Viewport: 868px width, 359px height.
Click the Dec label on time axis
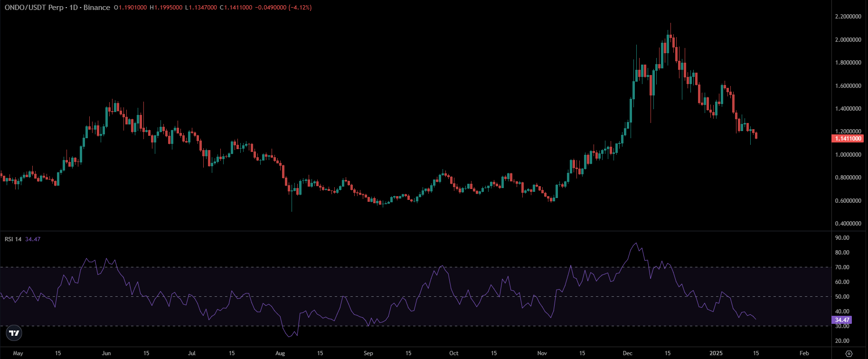(x=628, y=353)
